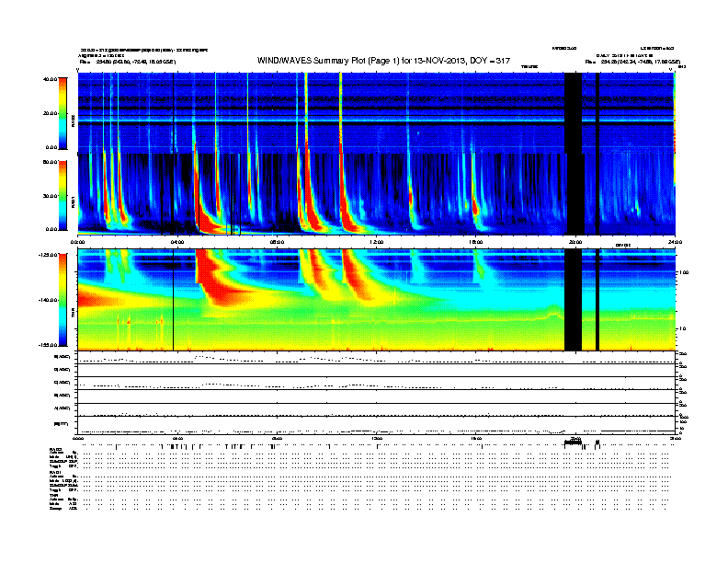Click the 12:00 time label below the line plots
Image resolution: width=728 pixels, height=563 pixels.
click(377, 439)
